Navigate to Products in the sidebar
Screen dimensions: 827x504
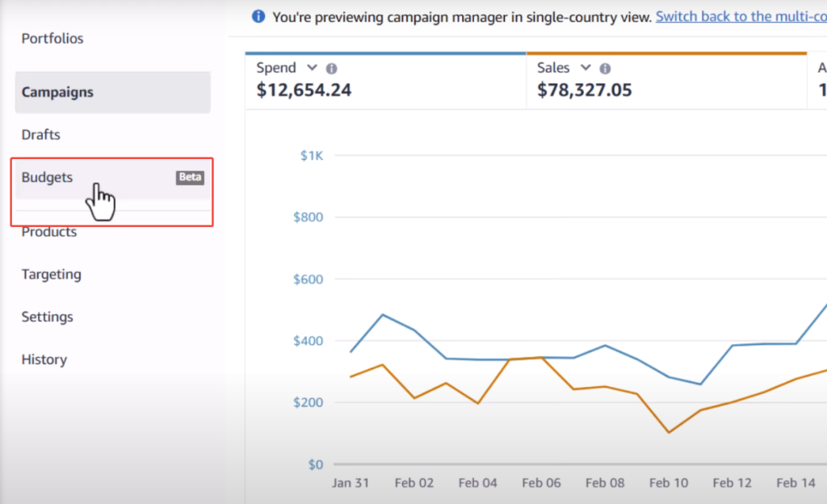[x=49, y=232]
